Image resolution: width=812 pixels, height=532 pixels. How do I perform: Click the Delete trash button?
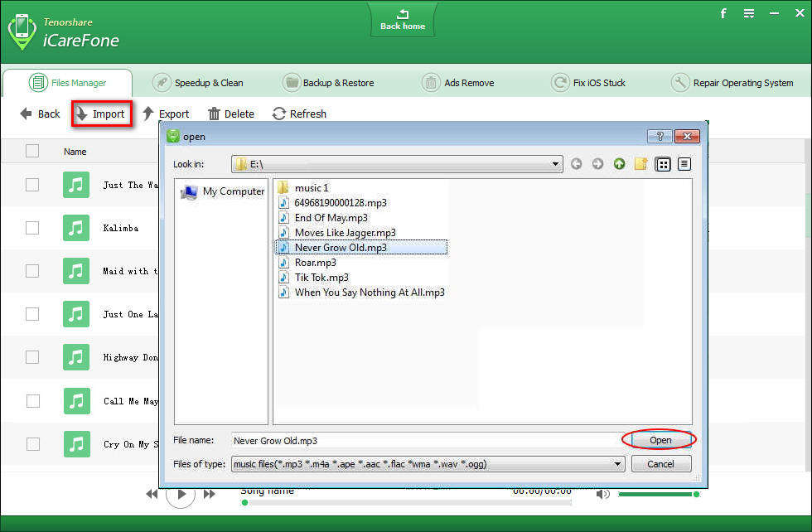tap(231, 114)
